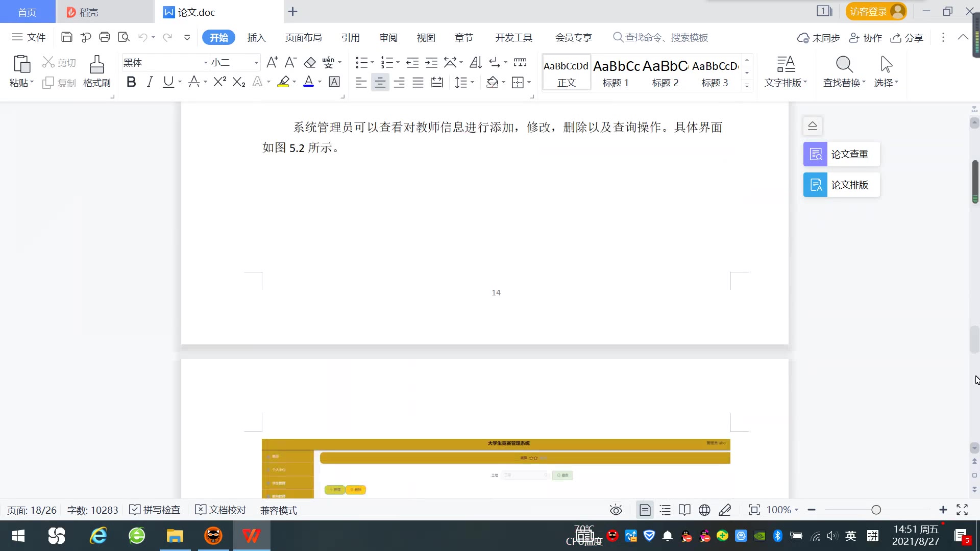Switch to web layout view icon

point(704,510)
